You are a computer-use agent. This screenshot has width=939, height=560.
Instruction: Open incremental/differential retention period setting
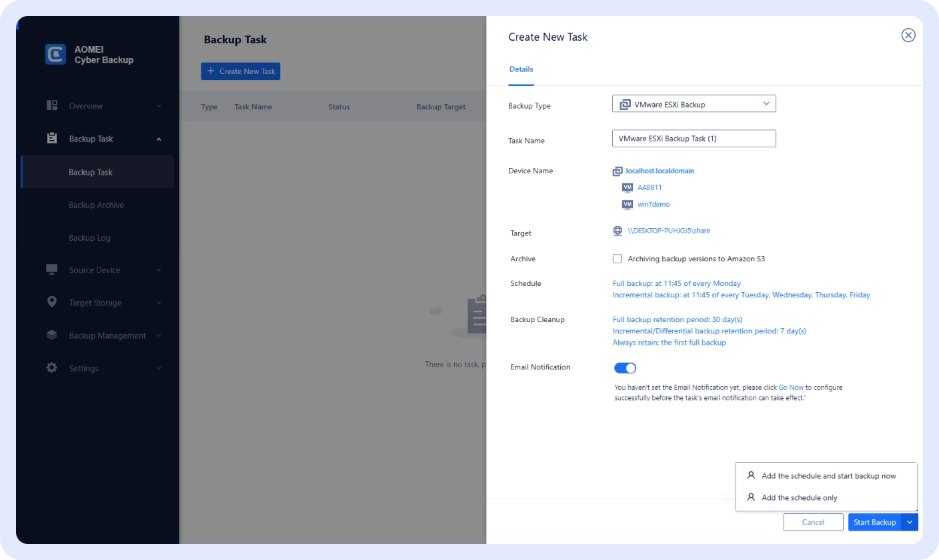click(710, 331)
